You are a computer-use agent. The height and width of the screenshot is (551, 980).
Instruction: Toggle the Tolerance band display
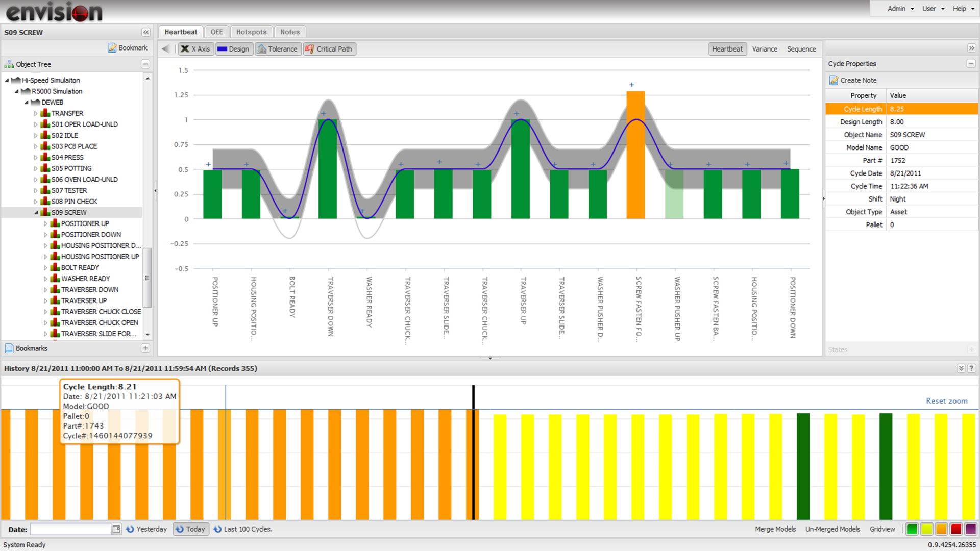pyautogui.click(x=277, y=49)
